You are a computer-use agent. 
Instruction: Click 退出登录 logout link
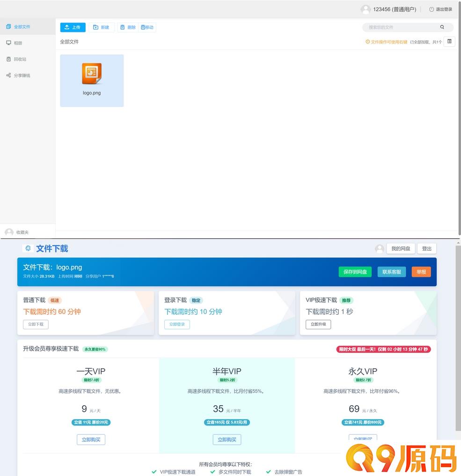441,9
